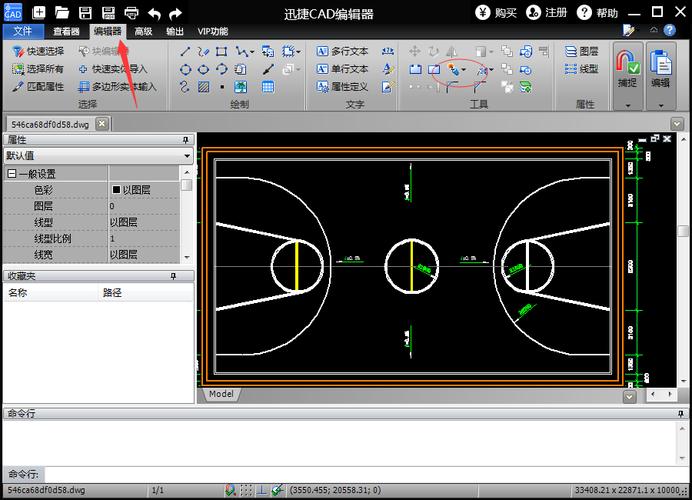Pin the 收藏夹 favorites panel
Screen dimensions: 692x500
173,276
